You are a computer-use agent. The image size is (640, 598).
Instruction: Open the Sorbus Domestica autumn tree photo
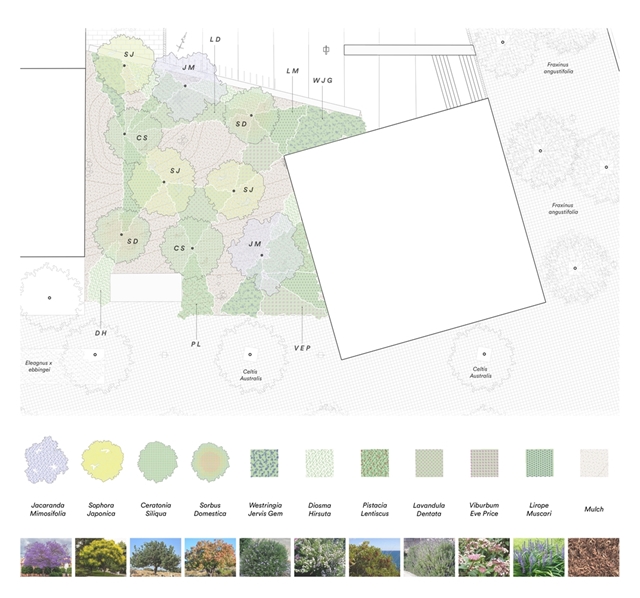(x=211, y=558)
